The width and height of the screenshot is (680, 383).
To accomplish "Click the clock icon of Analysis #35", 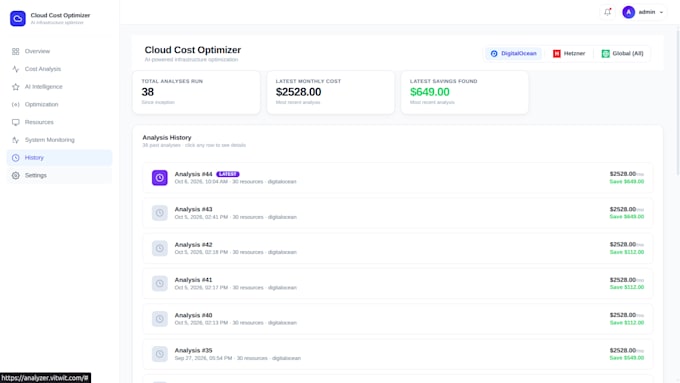I will 160,354.
